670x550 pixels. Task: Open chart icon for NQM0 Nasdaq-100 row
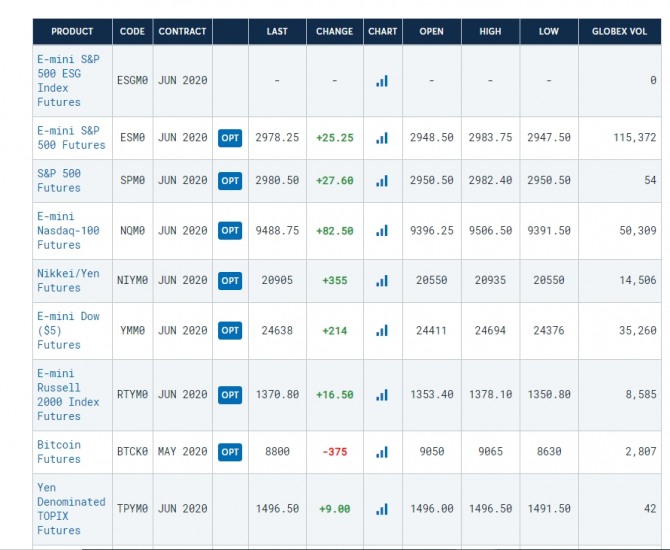[x=382, y=231]
